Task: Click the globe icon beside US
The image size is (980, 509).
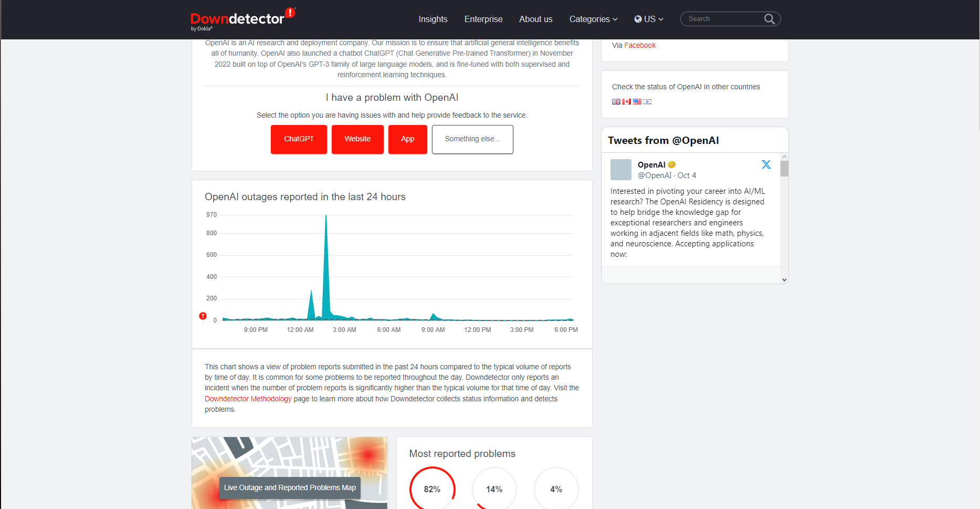Action: point(638,19)
